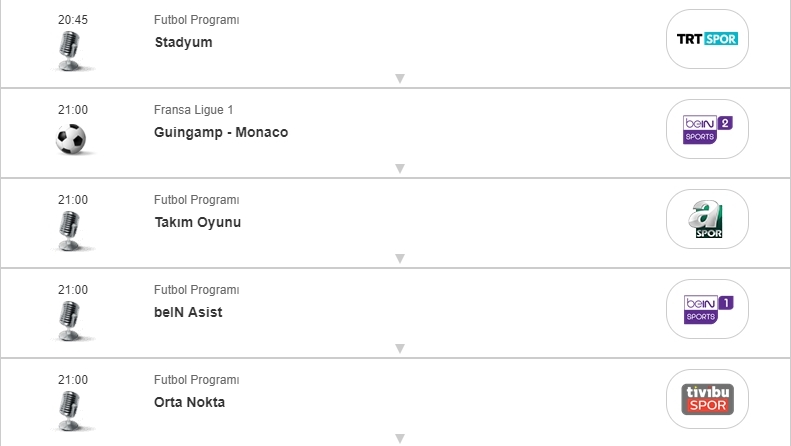This screenshot has width=791, height=446.
Task: Open the Guingamp - Monaco match title
Action: [x=221, y=132]
